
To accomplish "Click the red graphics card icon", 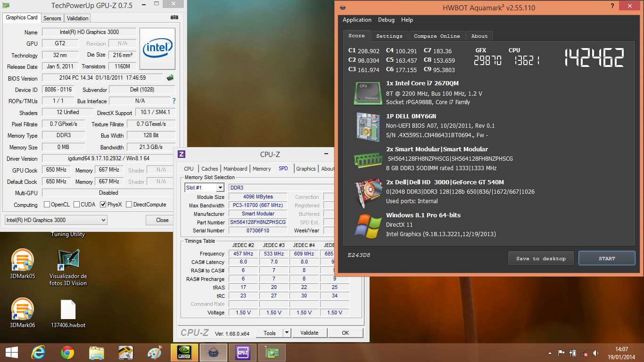I will [x=368, y=192].
